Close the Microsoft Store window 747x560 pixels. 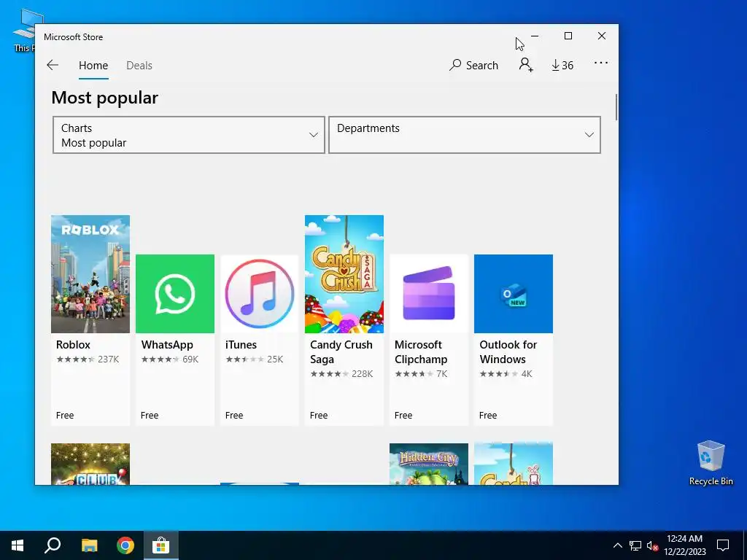pyautogui.click(x=602, y=36)
